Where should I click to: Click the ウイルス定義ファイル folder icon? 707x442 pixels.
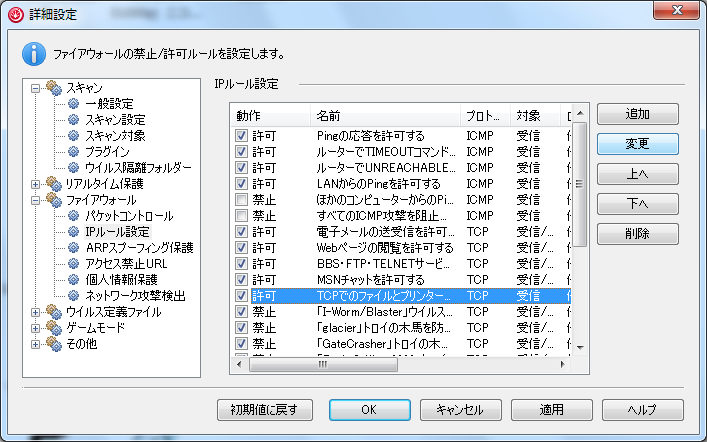pos(55,312)
